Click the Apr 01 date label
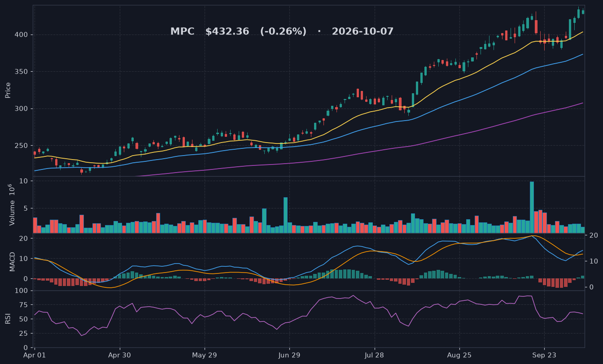603x364 pixels. coord(35,355)
